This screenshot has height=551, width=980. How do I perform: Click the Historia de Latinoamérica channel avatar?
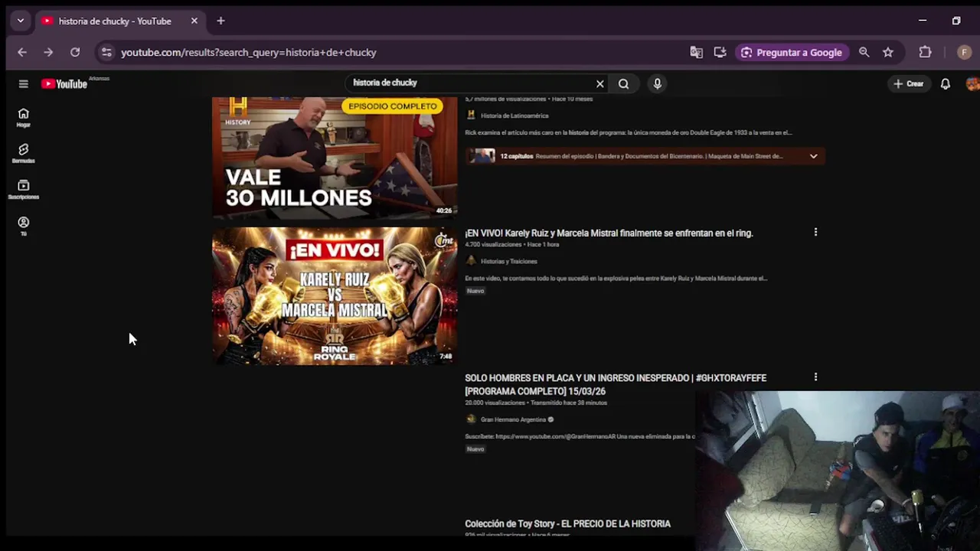click(x=471, y=115)
